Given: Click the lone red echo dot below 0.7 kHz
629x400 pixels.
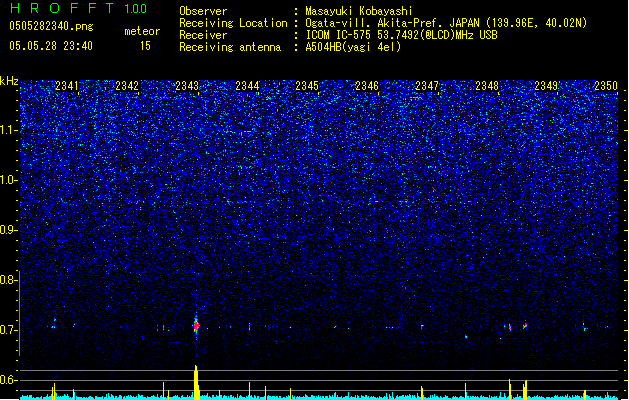Looking at the screenshot, I should (x=466, y=337).
